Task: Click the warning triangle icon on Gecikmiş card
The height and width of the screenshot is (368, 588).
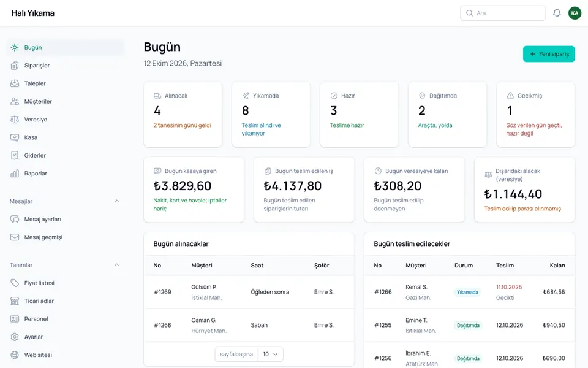Action: point(510,96)
